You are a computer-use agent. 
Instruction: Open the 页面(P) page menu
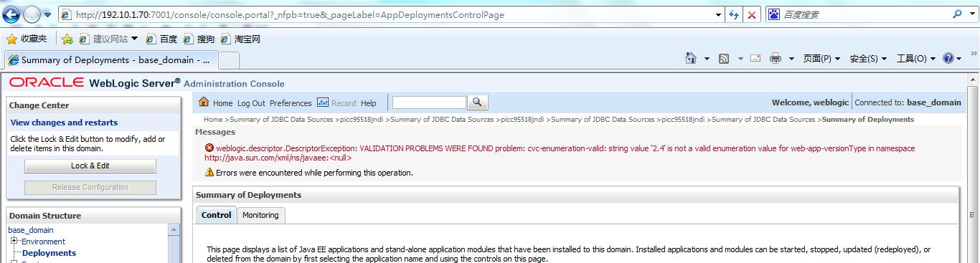pyautogui.click(x=821, y=59)
